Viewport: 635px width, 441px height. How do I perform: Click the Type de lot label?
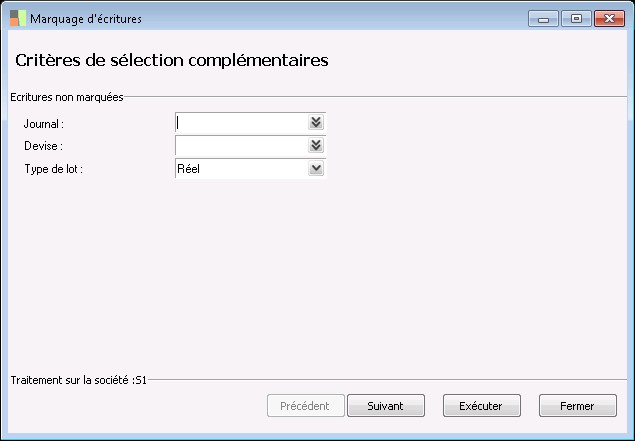click(53, 169)
